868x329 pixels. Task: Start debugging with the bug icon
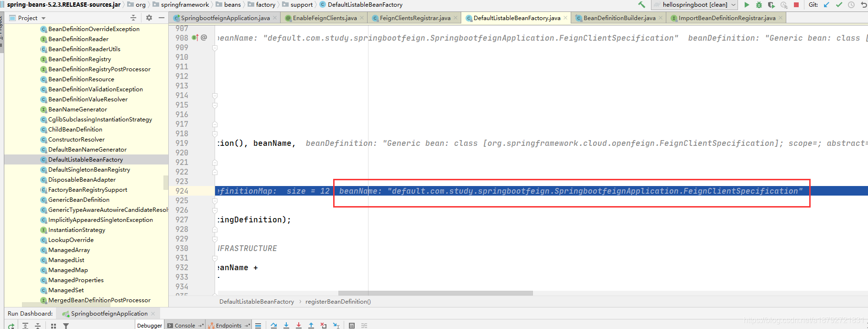click(759, 5)
